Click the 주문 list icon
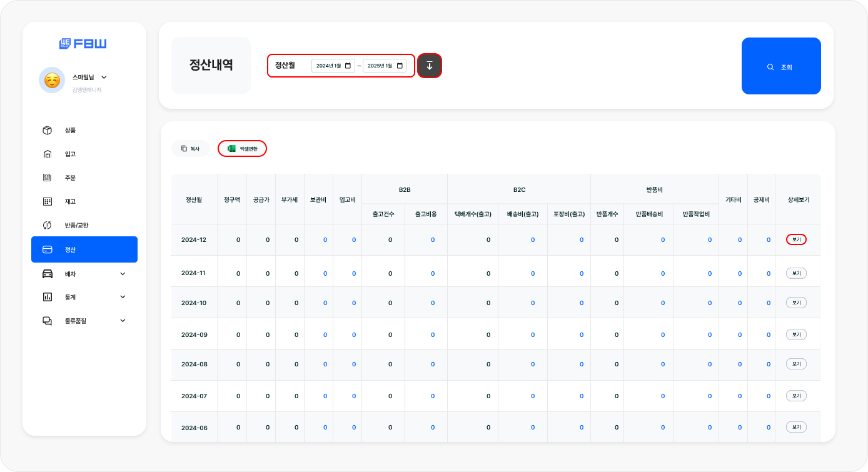The image size is (868, 472). click(x=47, y=178)
